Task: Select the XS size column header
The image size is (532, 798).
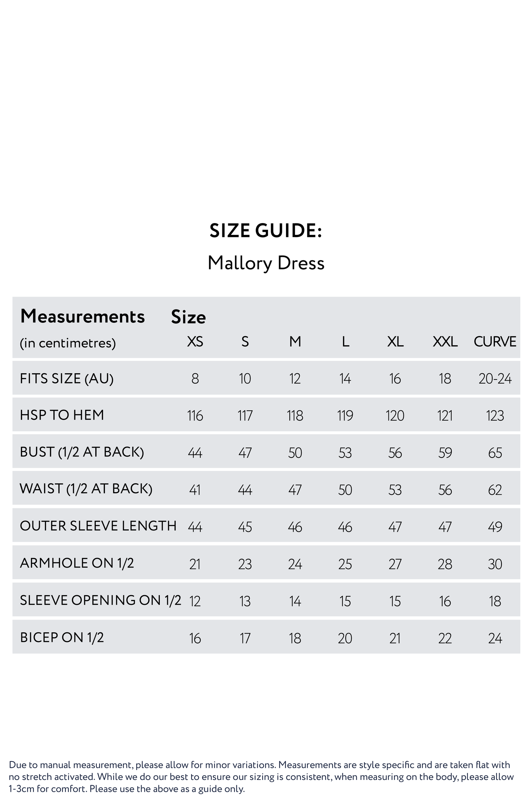Action: [195, 342]
